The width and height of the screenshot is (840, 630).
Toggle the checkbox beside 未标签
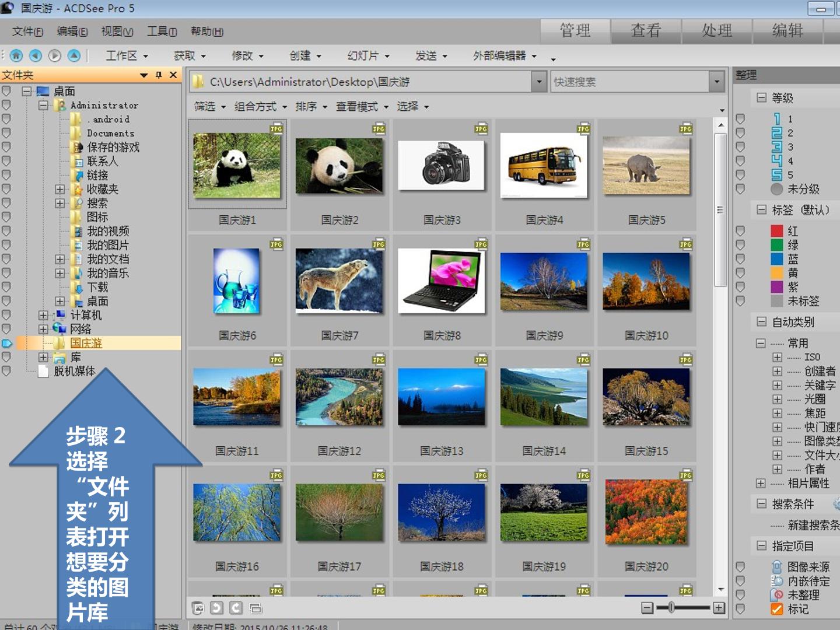point(740,301)
